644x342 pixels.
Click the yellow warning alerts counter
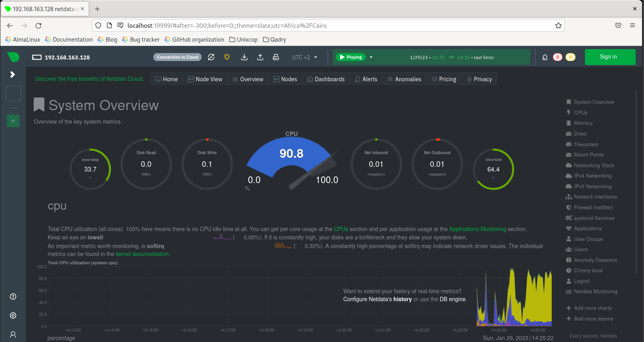pos(571,57)
